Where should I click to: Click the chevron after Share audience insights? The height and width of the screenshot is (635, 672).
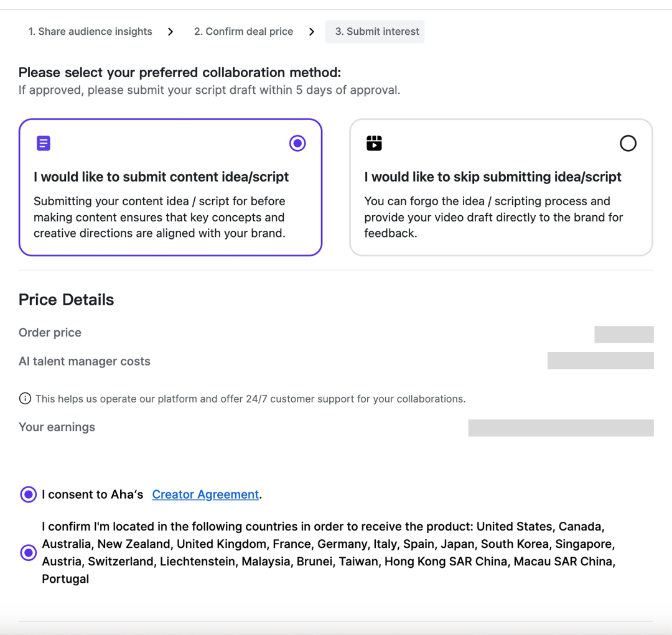[170, 32]
